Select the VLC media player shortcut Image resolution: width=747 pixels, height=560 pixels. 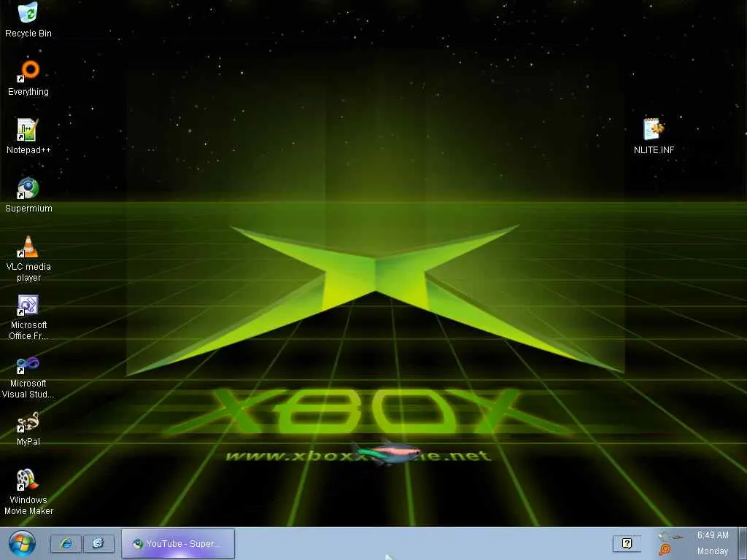[x=28, y=259]
